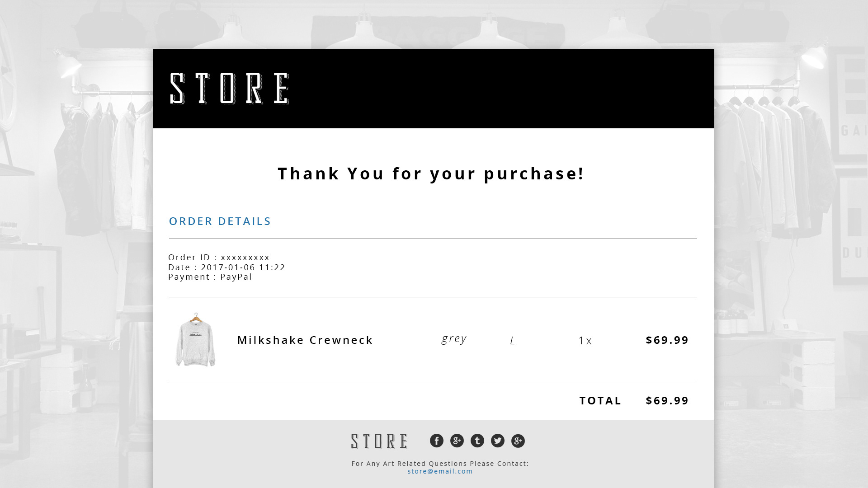The height and width of the screenshot is (488, 868).
Task: Click the Google+ icon beside Facebook
Action: (x=457, y=441)
